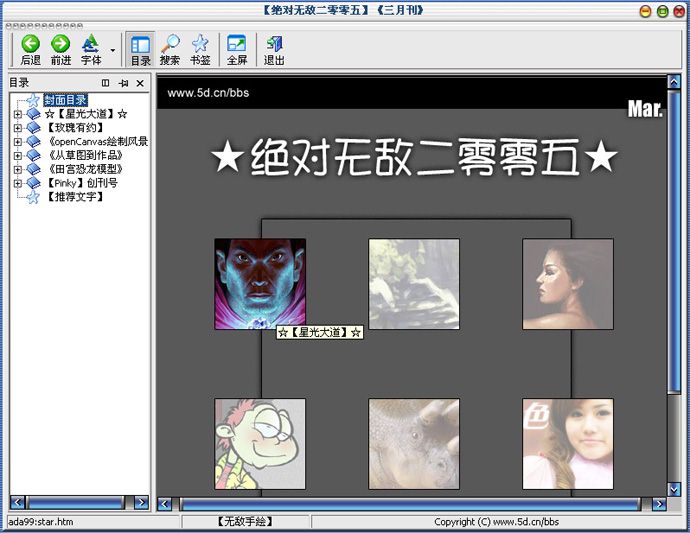Expand the 【Pinky】创刊号 tree node
690x533 pixels.
tap(18, 183)
